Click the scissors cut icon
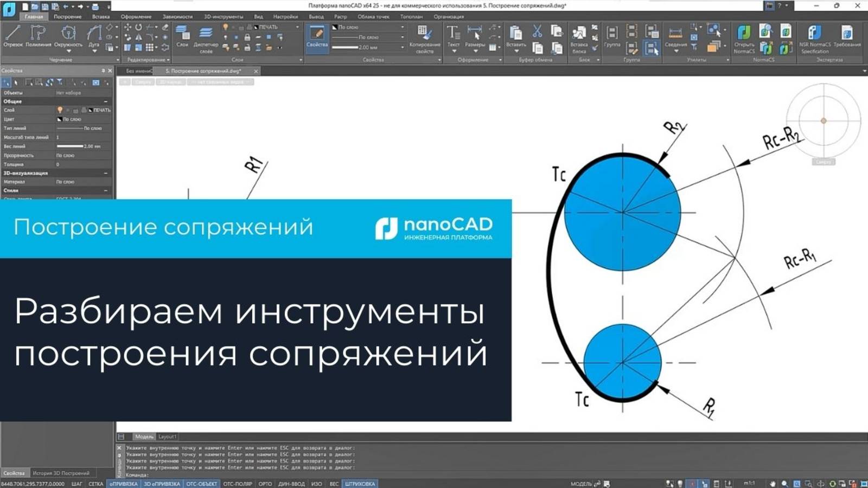Viewport: 868px width, 488px height. pos(537,31)
